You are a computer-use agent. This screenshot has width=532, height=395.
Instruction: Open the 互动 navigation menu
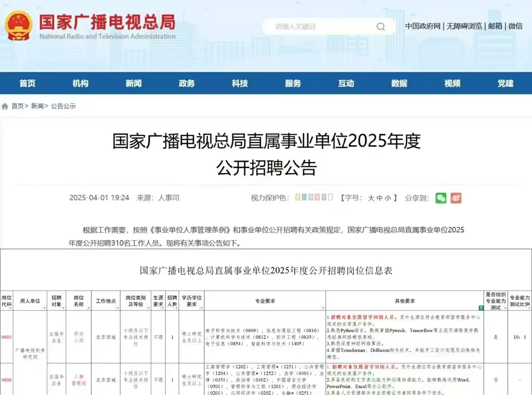pos(346,83)
